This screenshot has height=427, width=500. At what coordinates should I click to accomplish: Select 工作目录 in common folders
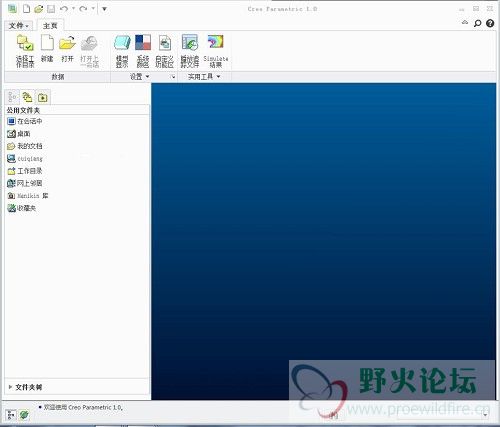[x=25, y=171]
